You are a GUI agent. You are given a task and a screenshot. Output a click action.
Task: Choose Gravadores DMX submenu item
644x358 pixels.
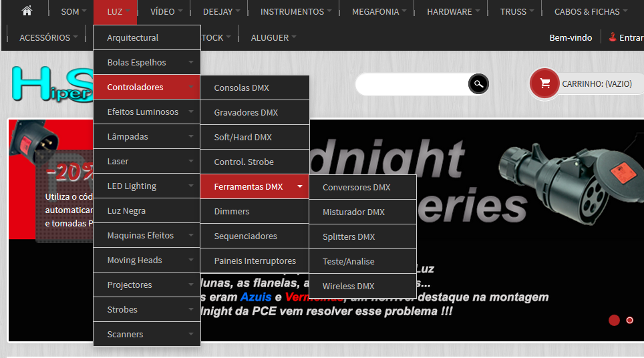(255, 112)
